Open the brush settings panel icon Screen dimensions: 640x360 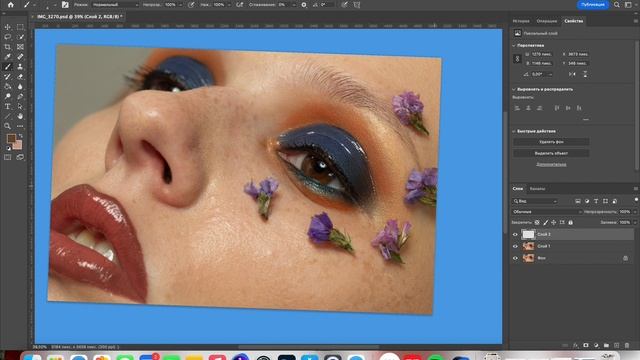(65, 5)
